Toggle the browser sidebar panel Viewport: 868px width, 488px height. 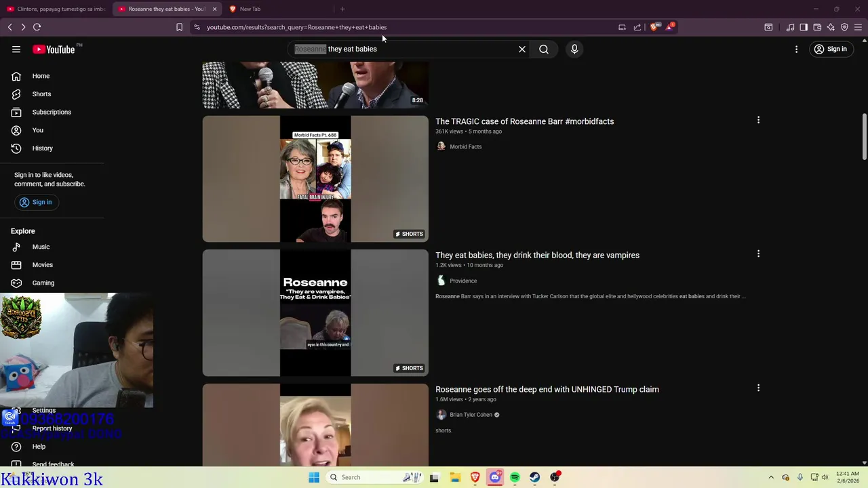click(804, 27)
